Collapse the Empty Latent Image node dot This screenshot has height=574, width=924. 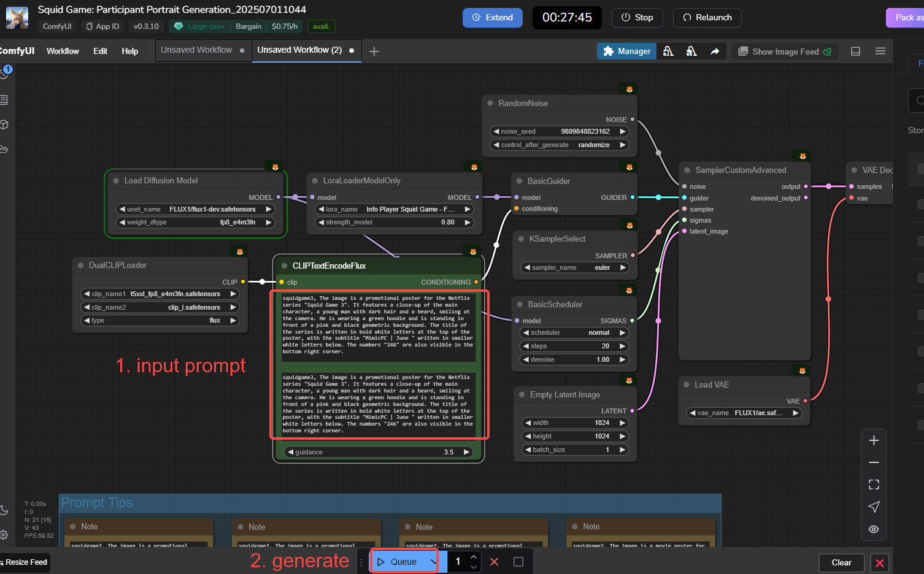[x=522, y=395]
